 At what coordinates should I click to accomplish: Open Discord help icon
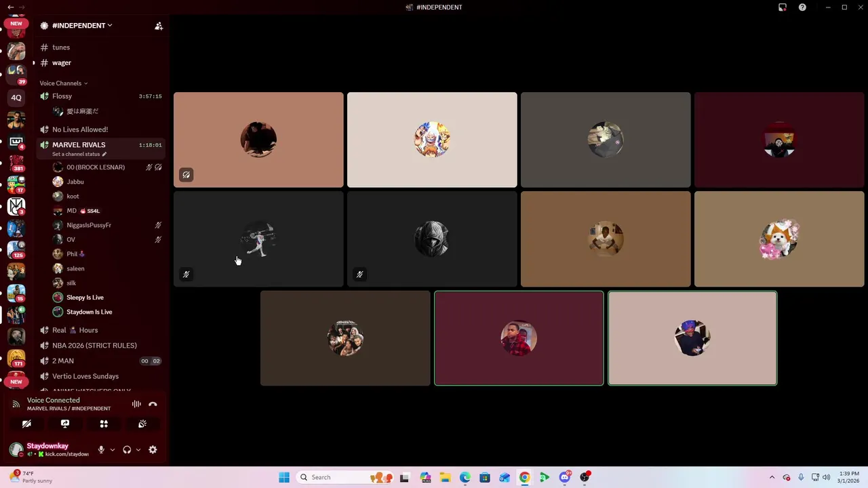(x=802, y=7)
